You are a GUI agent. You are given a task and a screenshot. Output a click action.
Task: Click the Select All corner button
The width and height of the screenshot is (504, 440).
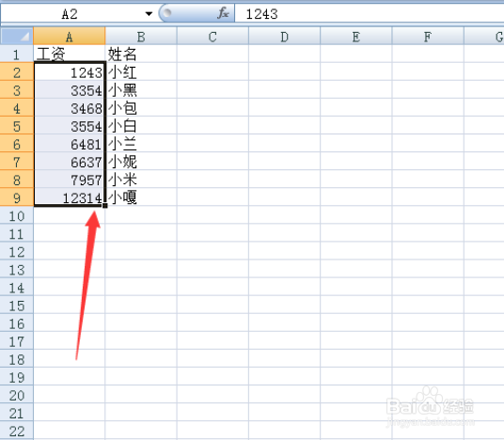coord(17,36)
